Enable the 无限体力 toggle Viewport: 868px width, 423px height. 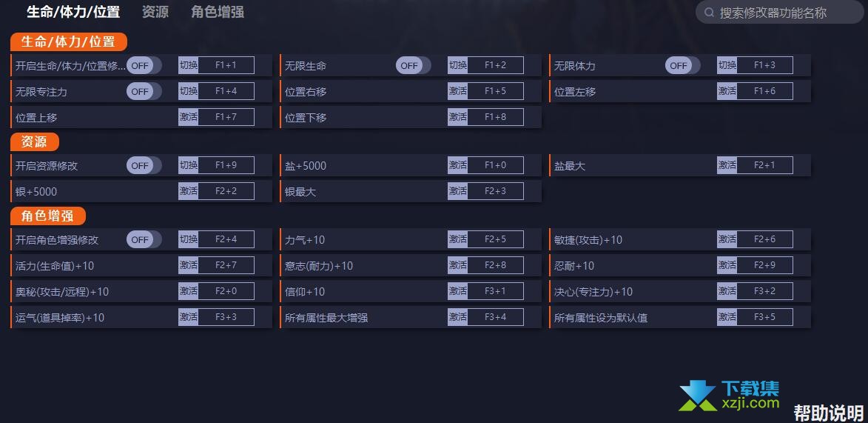pyautogui.click(x=682, y=65)
